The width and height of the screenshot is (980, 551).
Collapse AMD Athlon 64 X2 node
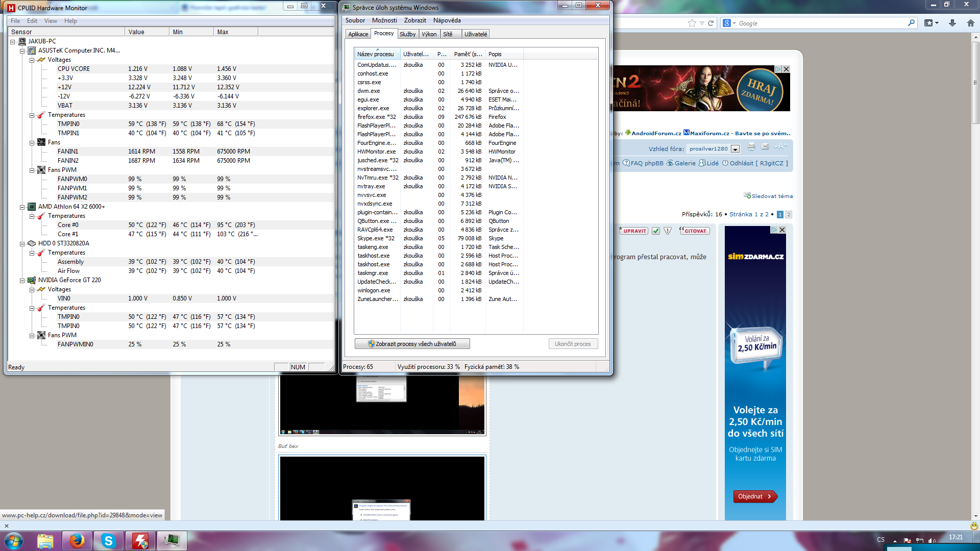pos(22,207)
